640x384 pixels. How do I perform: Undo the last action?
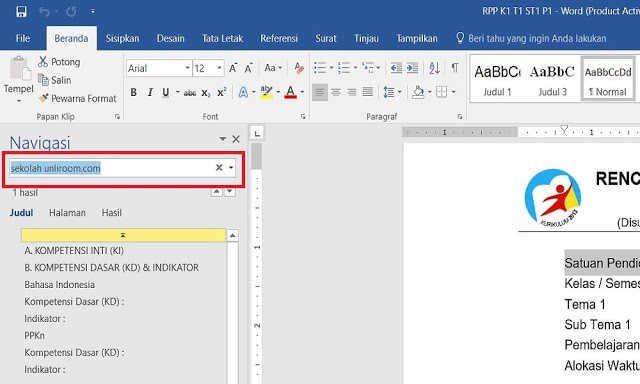pos(44,11)
